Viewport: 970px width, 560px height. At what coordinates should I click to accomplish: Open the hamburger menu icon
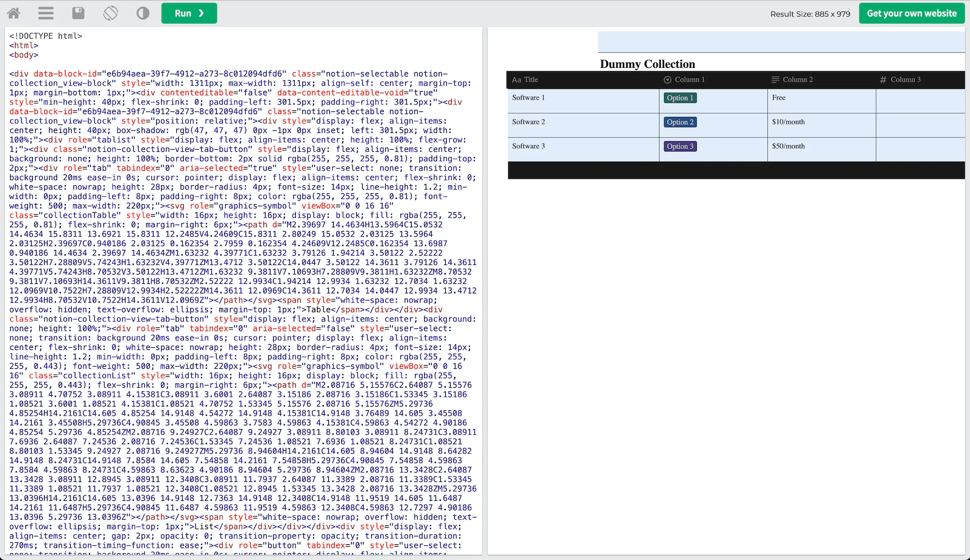tap(46, 13)
